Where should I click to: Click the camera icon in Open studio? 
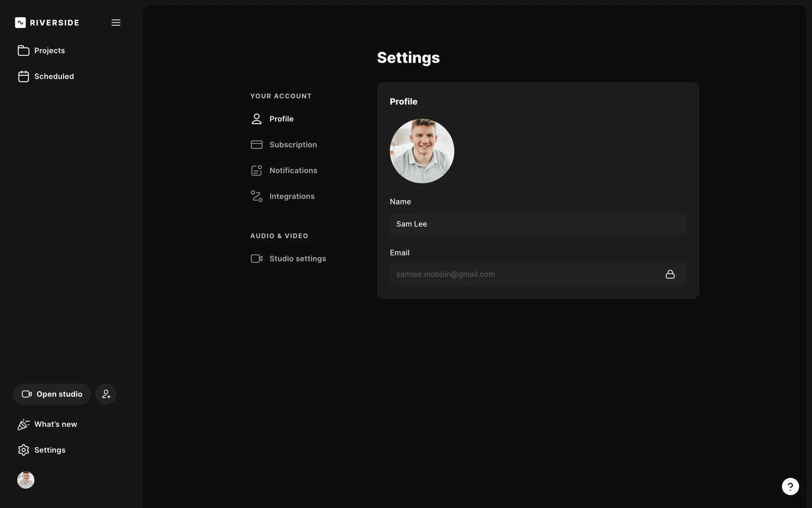[27, 394]
